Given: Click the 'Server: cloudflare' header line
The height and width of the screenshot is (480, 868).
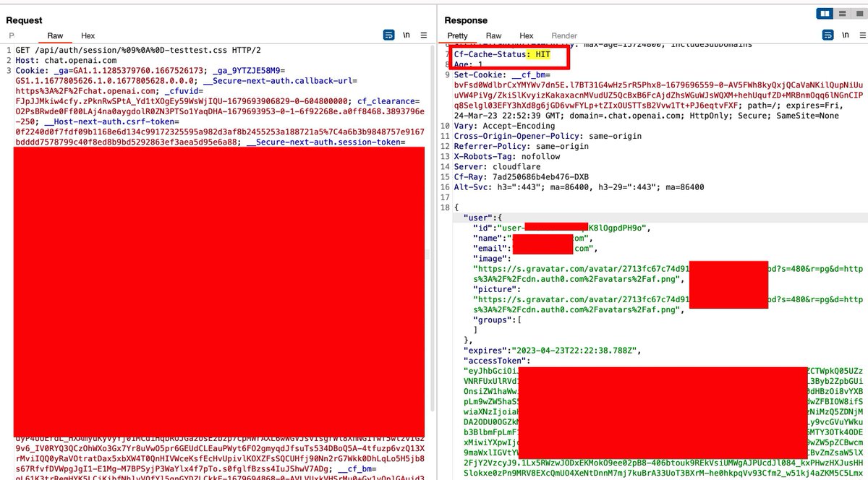Looking at the screenshot, I should click(x=498, y=166).
